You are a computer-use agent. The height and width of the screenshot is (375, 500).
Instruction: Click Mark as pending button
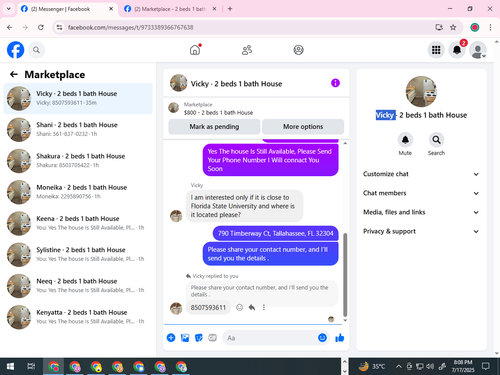pyautogui.click(x=214, y=127)
